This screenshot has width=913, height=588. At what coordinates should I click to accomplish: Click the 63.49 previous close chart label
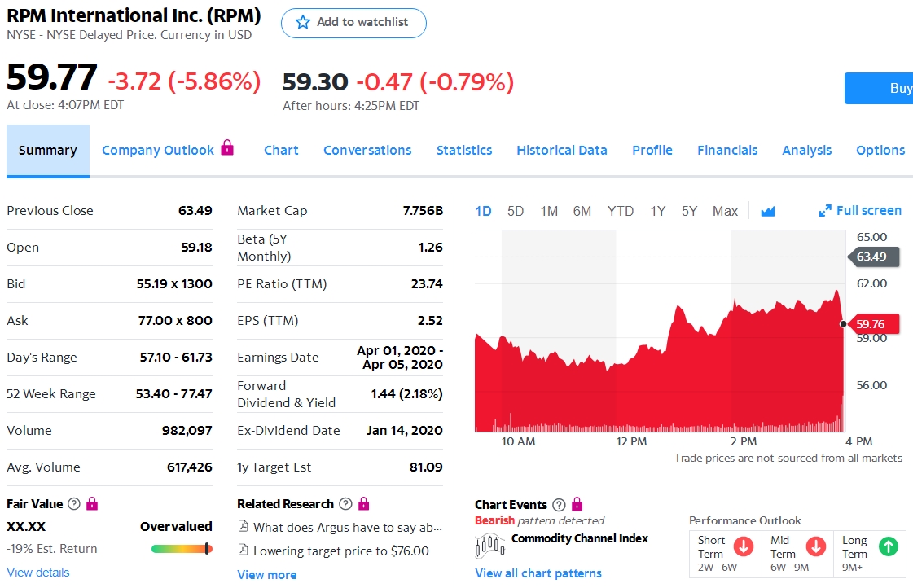[874, 257]
